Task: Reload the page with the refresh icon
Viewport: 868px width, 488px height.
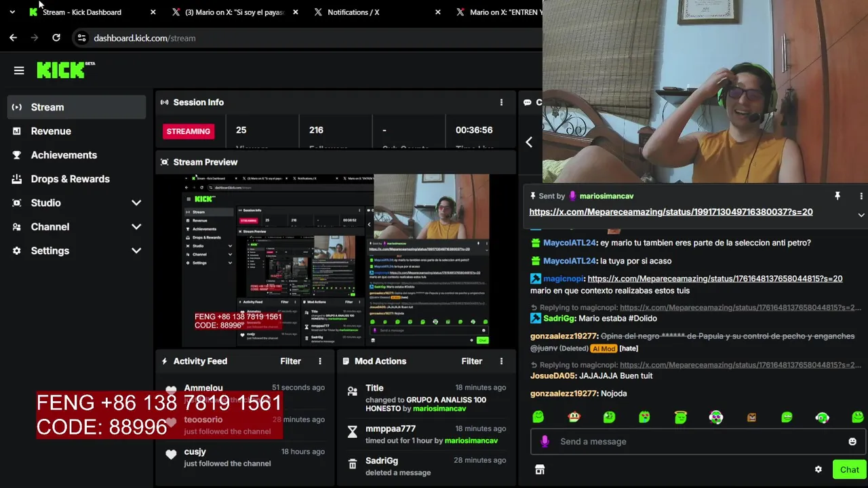Action: pos(56,38)
